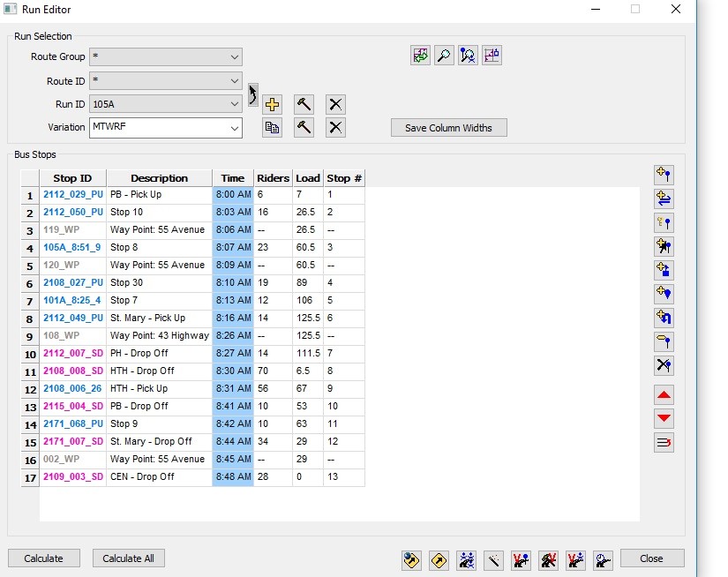Image resolution: width=728 pixels, height=577 pixels.
Task: Click the copy variation icon beside Variation
Action: point(272,128)
